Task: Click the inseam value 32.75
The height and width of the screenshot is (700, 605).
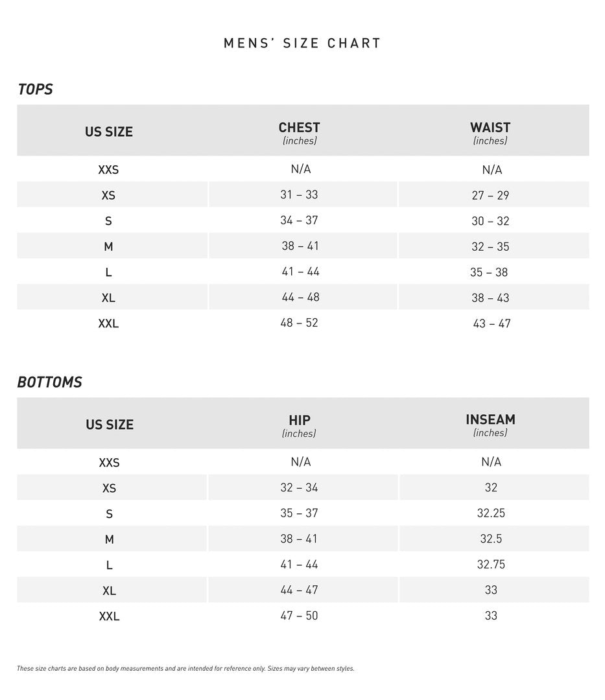Action: click(491, 565)
